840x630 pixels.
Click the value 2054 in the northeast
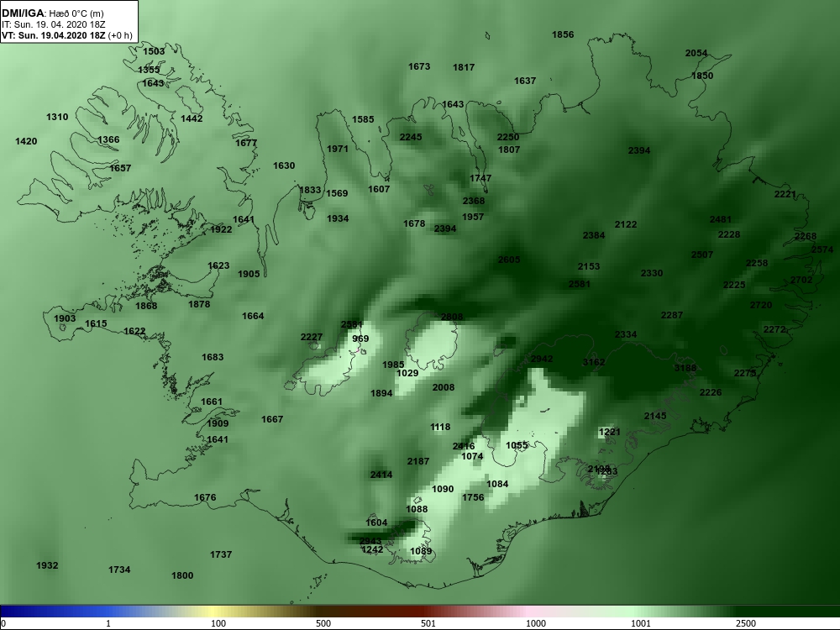pos(696,54)
